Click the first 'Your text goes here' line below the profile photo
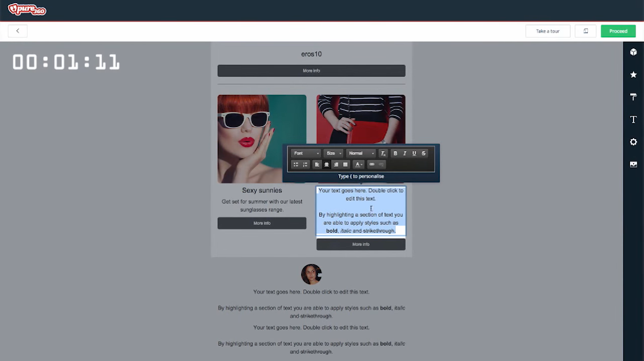This screenshot has height=361, width=644. [x=311, y=292]
